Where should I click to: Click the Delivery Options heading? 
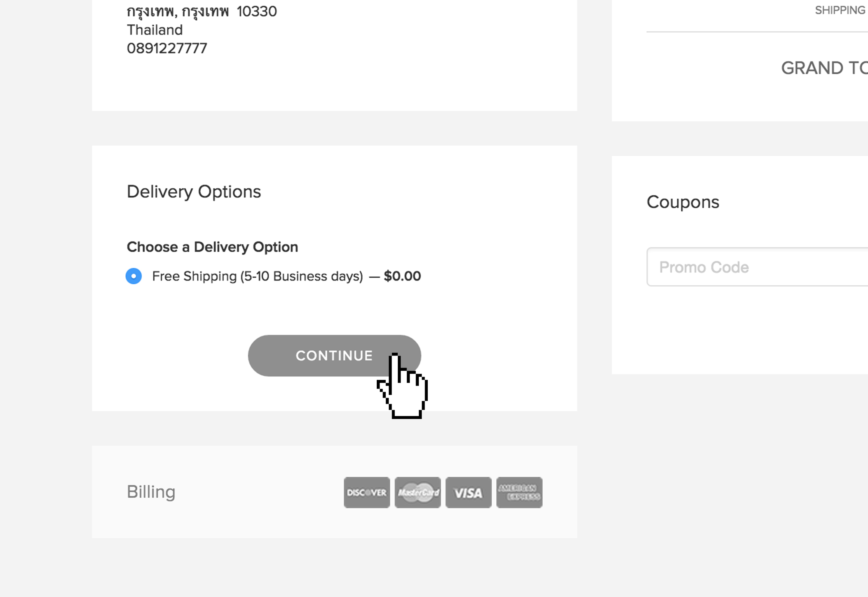pos(194,192)
